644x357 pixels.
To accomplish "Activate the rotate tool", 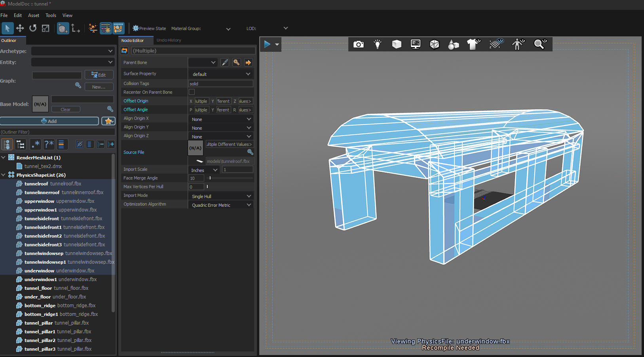I will 33,28.
